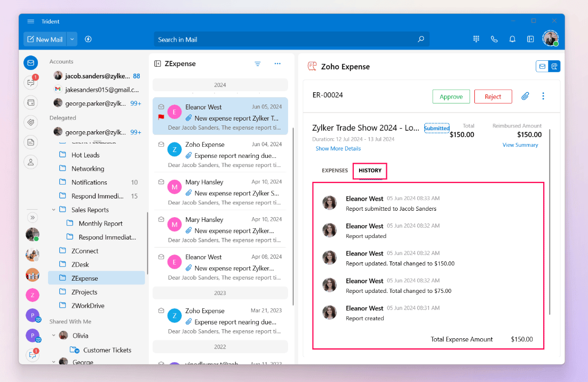This screenshot has width=588, height=382.
Task: Click the Approve button
Action: click(x=451, y=97)
